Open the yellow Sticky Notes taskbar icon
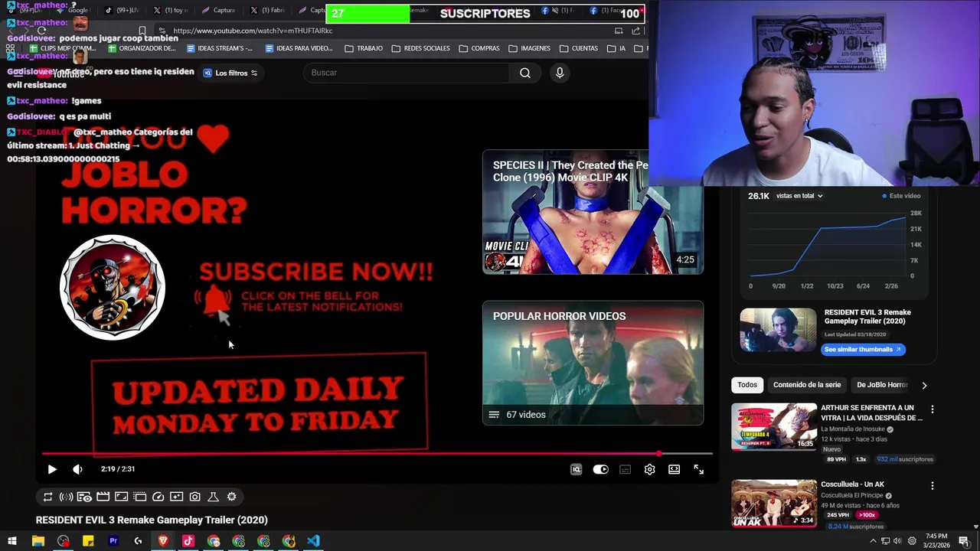 [x=88, y=541]
